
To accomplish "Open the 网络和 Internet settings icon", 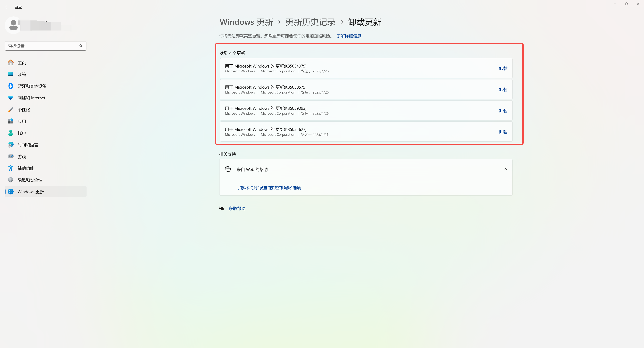I will click(x=11, y=98).
